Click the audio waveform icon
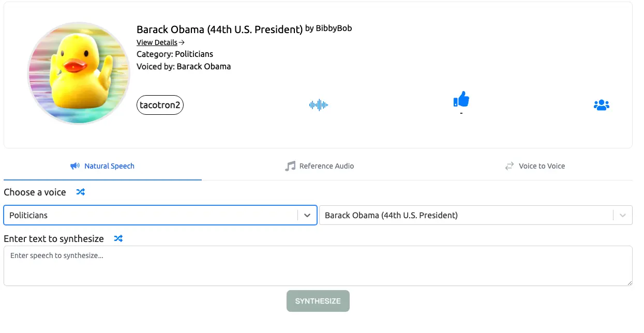This screenshot has width=644, height=333. [x=319, y=105]
